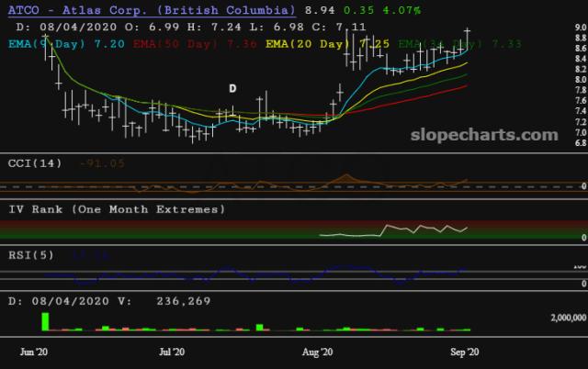Open the ATCO - Atlas Corp. title link

click(152, 10)
